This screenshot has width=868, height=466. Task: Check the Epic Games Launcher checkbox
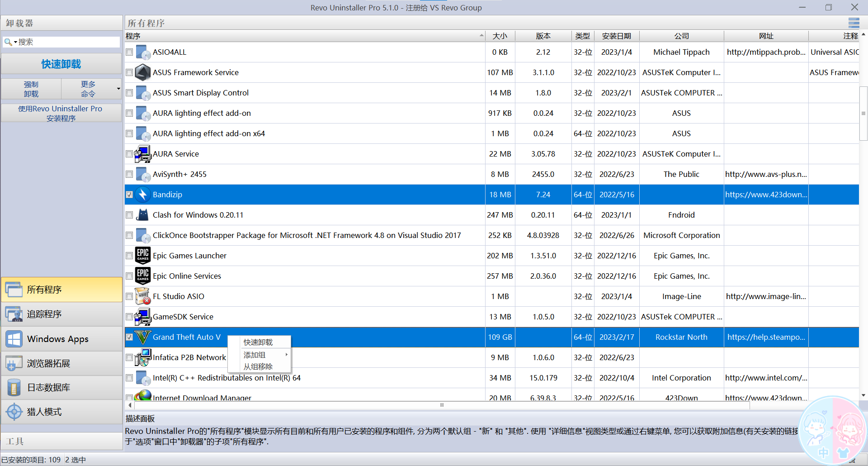coord(129,256)
